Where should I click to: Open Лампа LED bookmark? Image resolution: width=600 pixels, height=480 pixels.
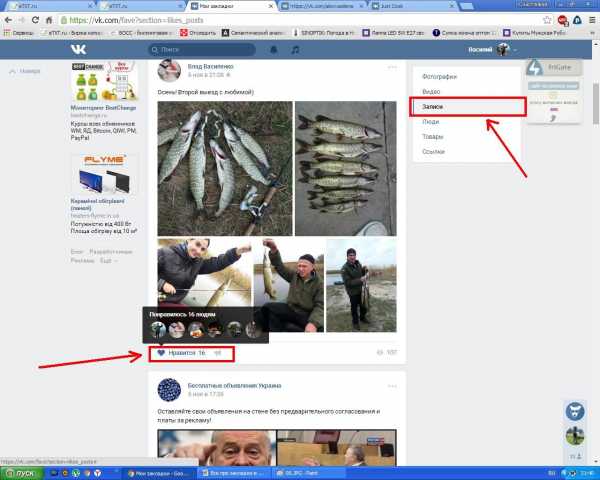pyautogui.click(x=394, y=33)
